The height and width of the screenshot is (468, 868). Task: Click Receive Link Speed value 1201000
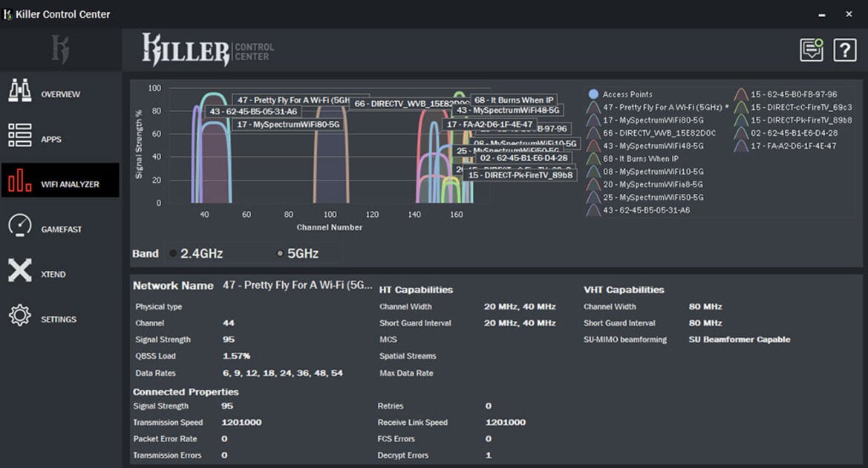coord(506,423)
